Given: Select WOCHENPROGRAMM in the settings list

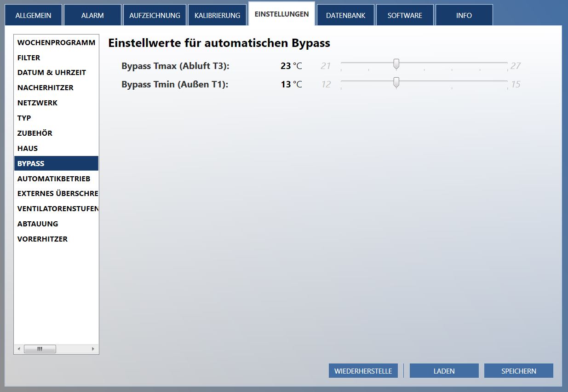Looking at the screenshot, I should 56,42.
